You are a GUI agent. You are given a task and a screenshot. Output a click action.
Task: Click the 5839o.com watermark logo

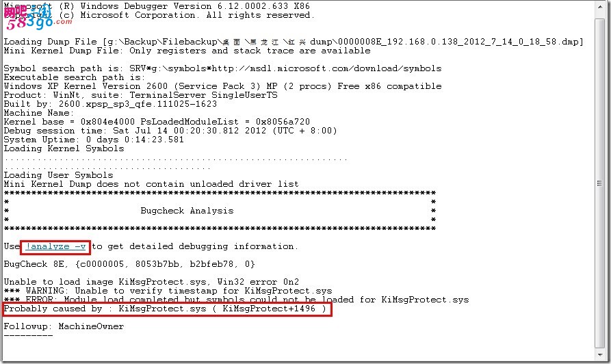(x=38, y=18)
